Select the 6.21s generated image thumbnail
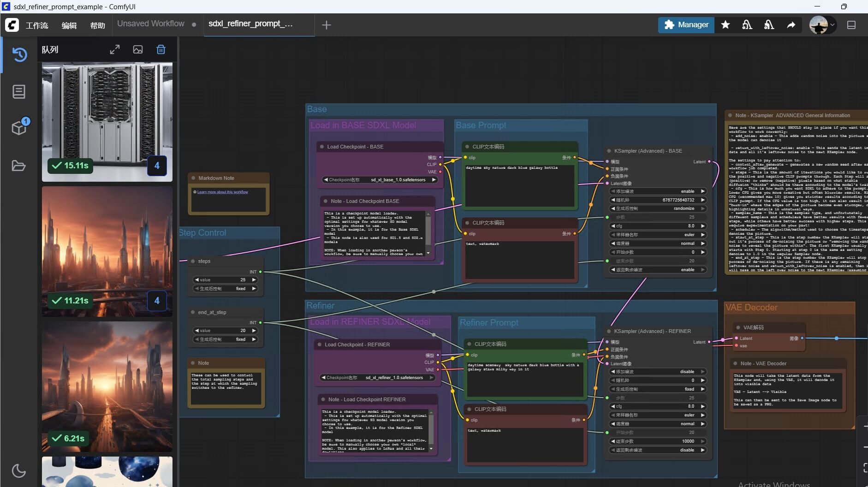Image resolution: width=868 pixels, height=487 pixels. point(107,386)
